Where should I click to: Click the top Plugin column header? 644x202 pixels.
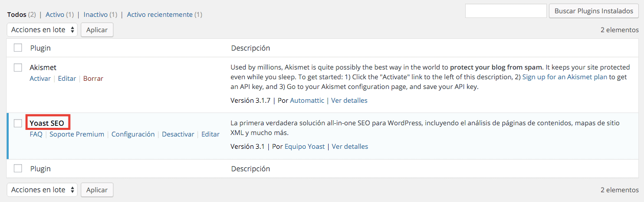click(x=40, y=48)
